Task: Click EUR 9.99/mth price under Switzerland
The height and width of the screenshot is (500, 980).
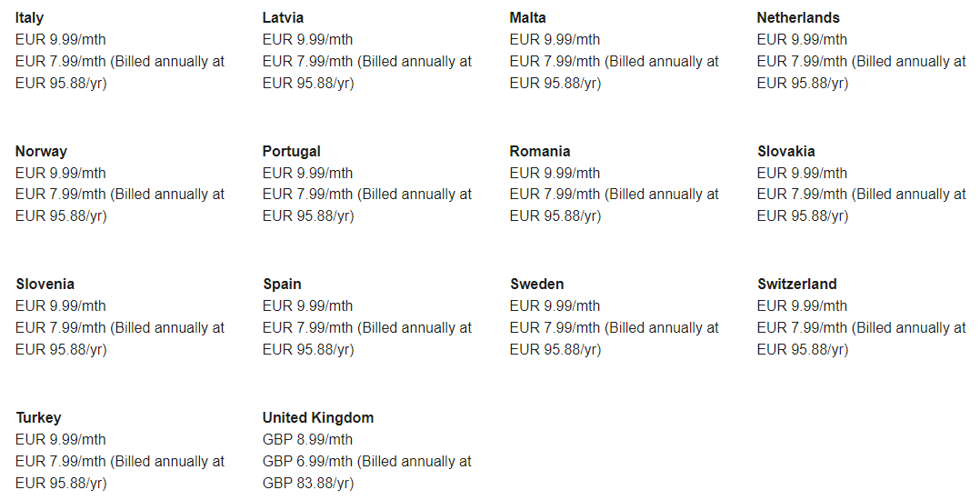Action: [802, 306]
